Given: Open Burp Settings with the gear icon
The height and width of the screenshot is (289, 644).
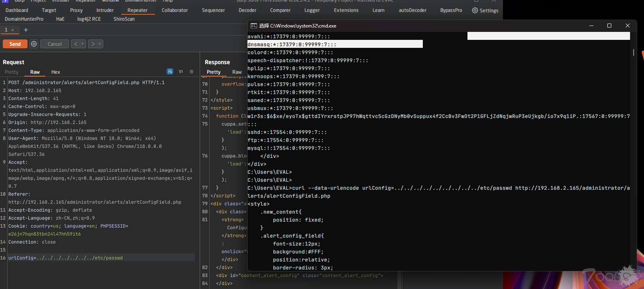Looking at the screenshot, I should coord(485,10).
